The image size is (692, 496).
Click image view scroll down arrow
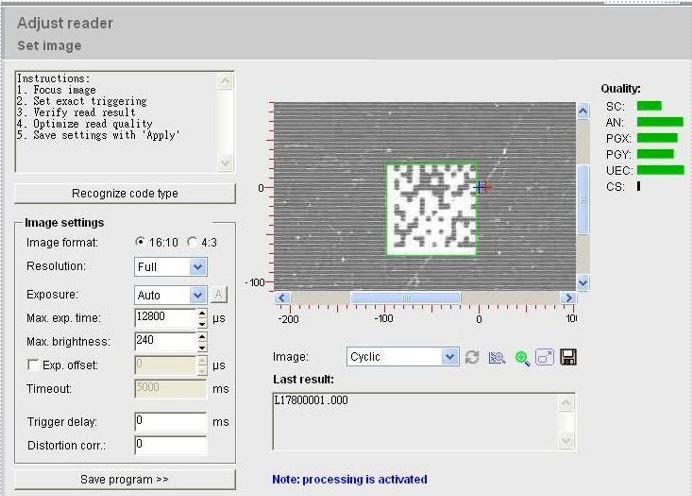coord(583,282)
